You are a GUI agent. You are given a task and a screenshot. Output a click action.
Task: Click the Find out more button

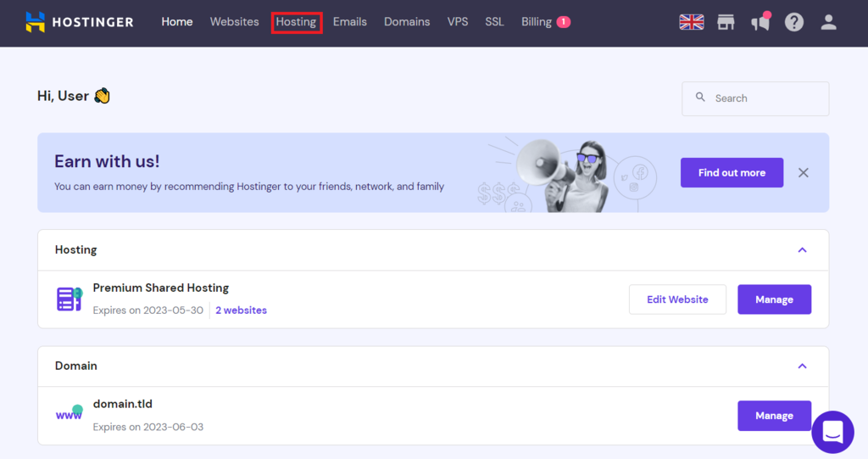(x=732, y=172)
